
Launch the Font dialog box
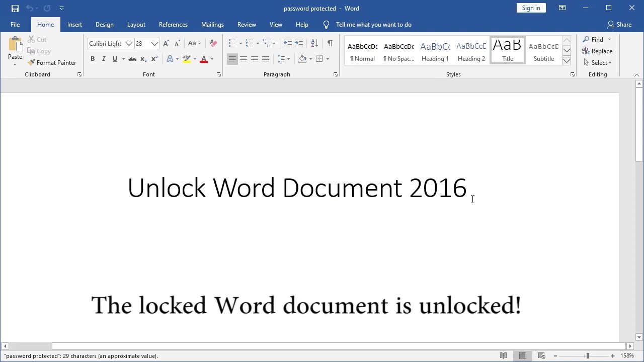click(x=218, y=74)
